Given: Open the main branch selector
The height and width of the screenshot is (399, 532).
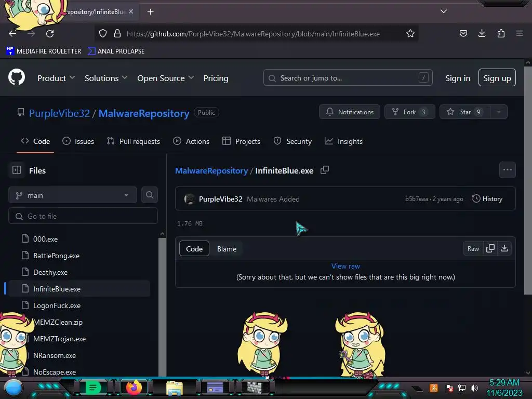Looking at the screenshot, I should [x=73, y=195].
